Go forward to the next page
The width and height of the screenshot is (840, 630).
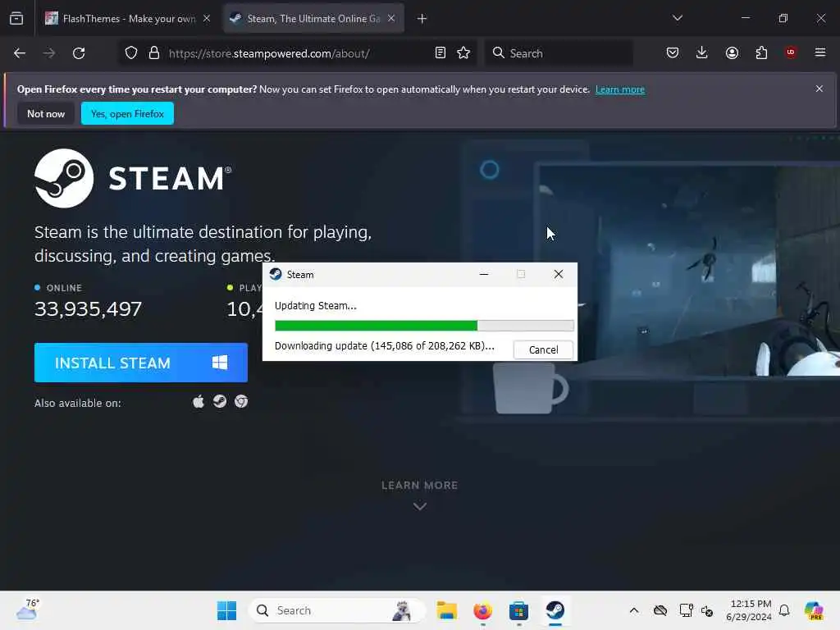pos(49,53)
